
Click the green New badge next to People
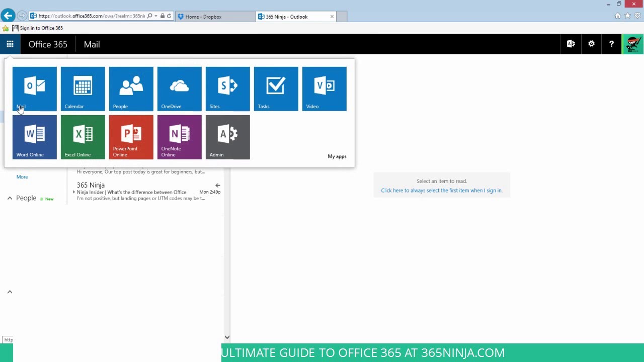pos(47,199)
